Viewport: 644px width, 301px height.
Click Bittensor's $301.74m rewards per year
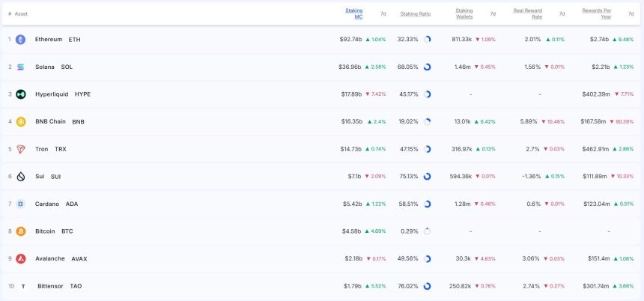click(x=596, y=286)
